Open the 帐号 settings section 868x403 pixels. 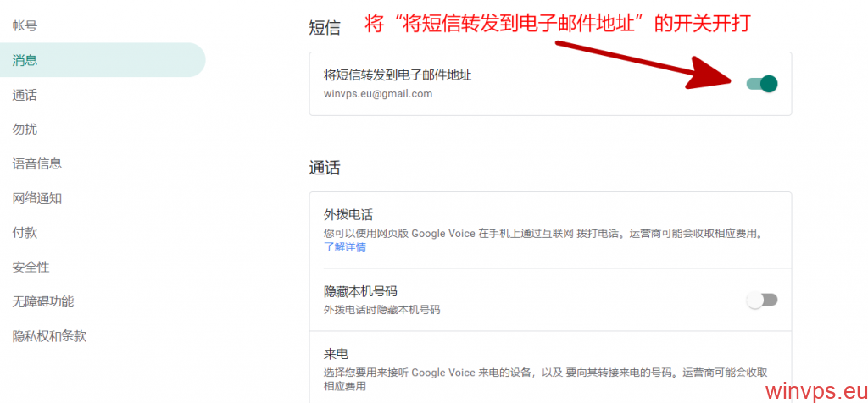click(25, 25)
